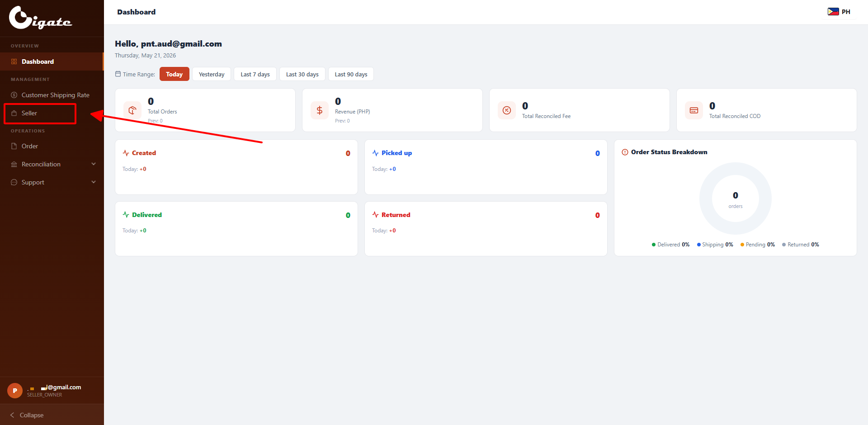868x425 pixels.
Task: Click the Created activity pulse icon
Action: click(126, 153)
